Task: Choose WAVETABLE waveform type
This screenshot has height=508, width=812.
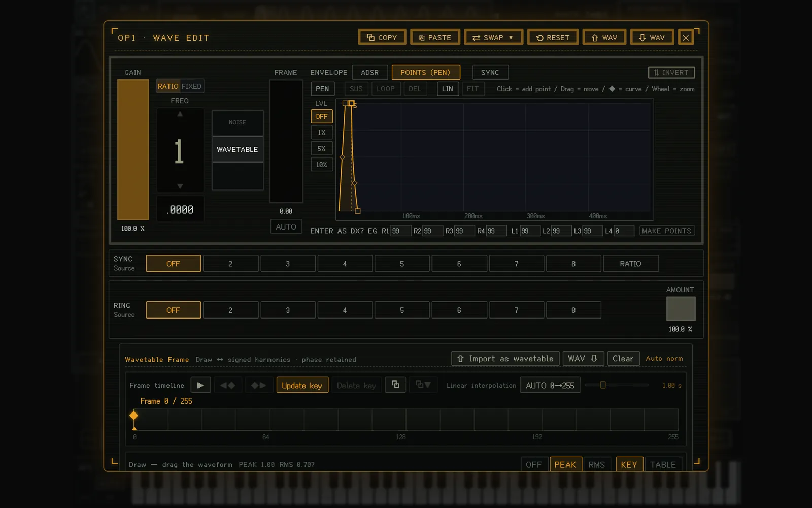Action: click(238, 149)
